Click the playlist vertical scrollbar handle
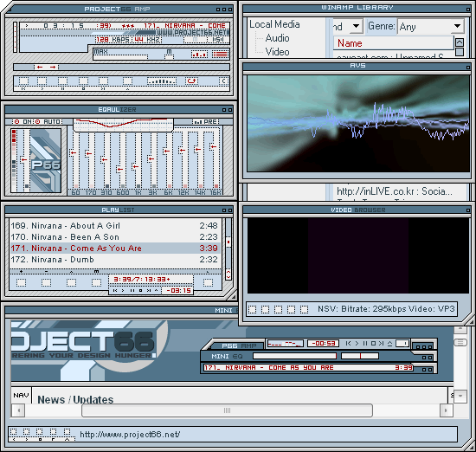Screen dimensions: 476x452 [228, 242]
